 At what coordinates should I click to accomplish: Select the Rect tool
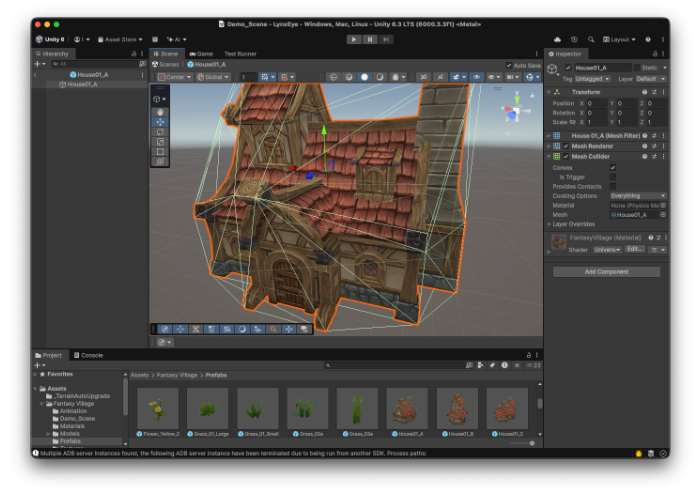pyautogui.click(x=160, y=152)
